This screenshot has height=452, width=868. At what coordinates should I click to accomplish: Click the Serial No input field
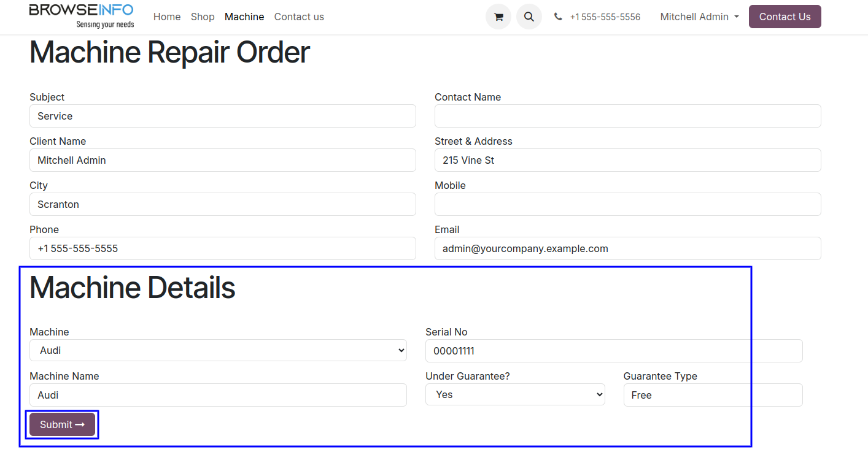coord(614,351)
